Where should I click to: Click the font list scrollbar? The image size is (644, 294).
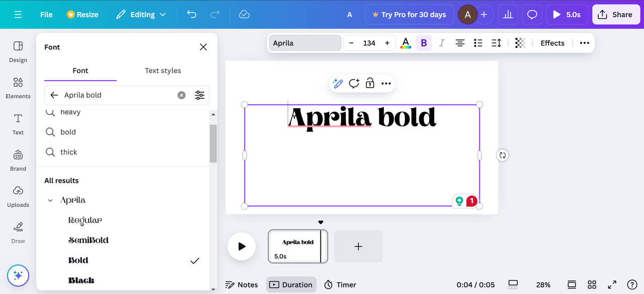coord(213,143)
